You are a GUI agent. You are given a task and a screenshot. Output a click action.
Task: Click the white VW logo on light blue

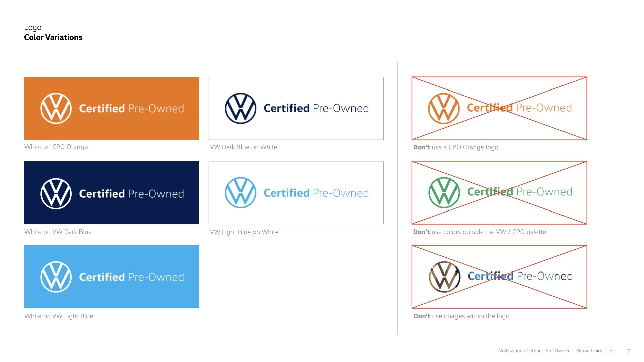[56, 277]
